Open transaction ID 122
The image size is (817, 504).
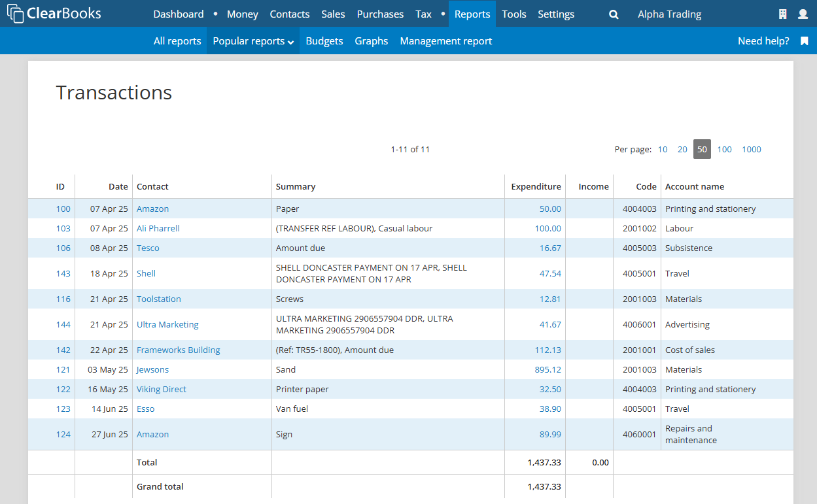63,390
